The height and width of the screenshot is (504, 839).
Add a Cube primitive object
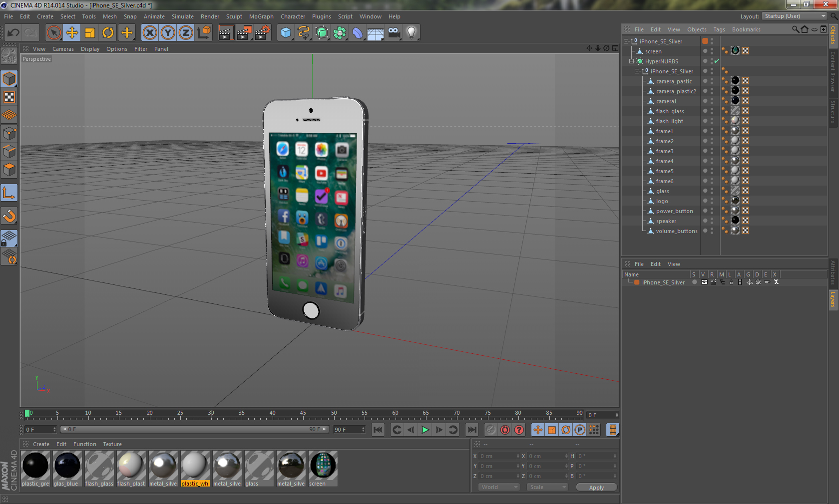coord(286,33)
